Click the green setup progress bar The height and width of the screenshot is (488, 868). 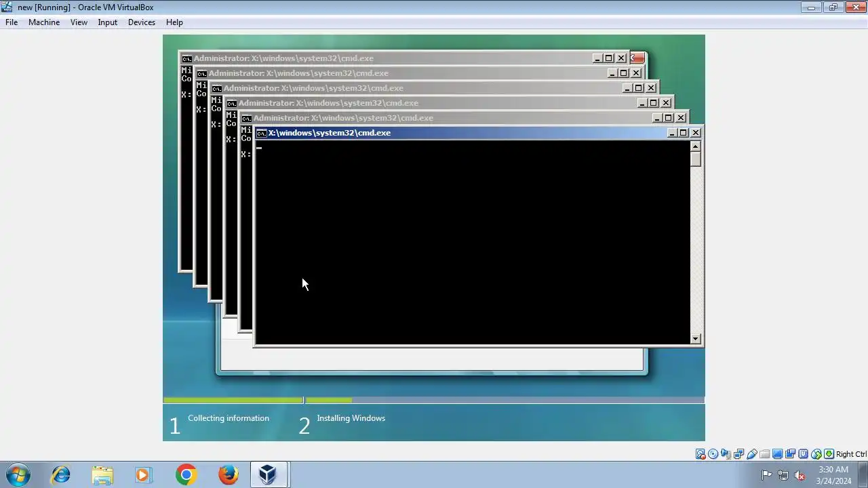coord(233,400)
